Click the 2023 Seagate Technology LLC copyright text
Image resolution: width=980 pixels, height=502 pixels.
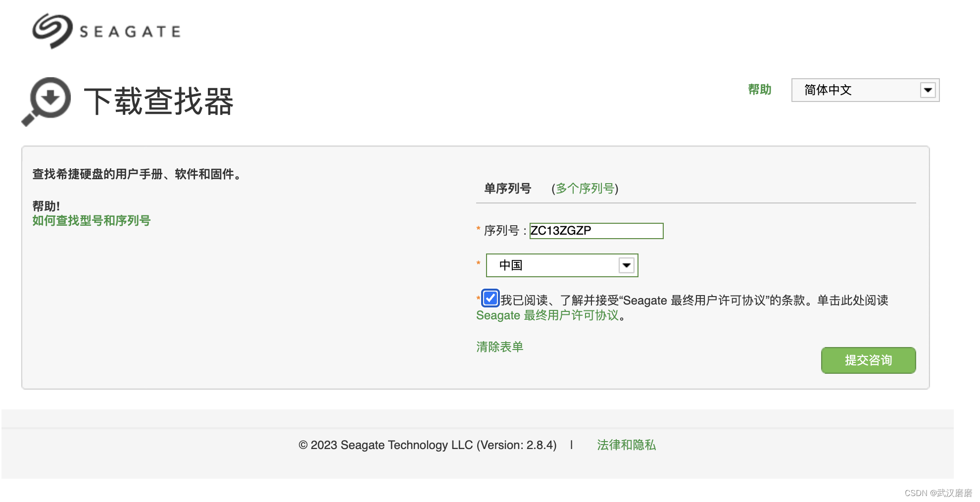click(428, 445)
